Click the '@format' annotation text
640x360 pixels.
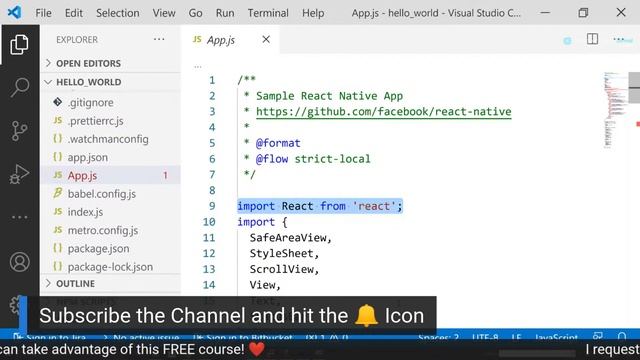[x=278, y=143]
